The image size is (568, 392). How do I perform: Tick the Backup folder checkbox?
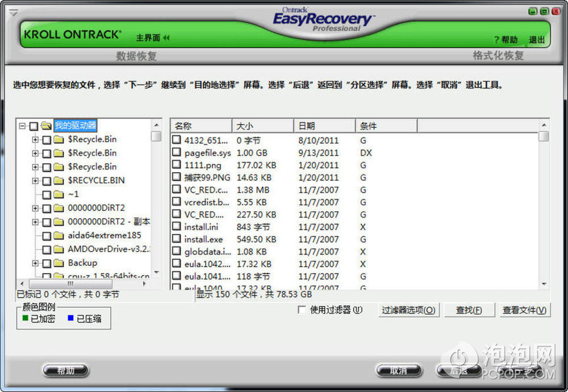47,264
